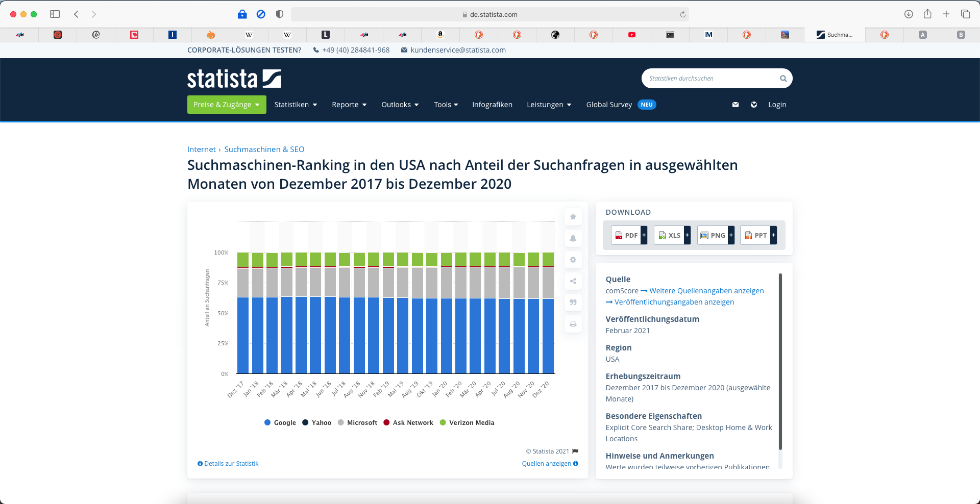Click the share icon beside chart
The height and width of the screenshot is (504, 980).
click(573, 281)
